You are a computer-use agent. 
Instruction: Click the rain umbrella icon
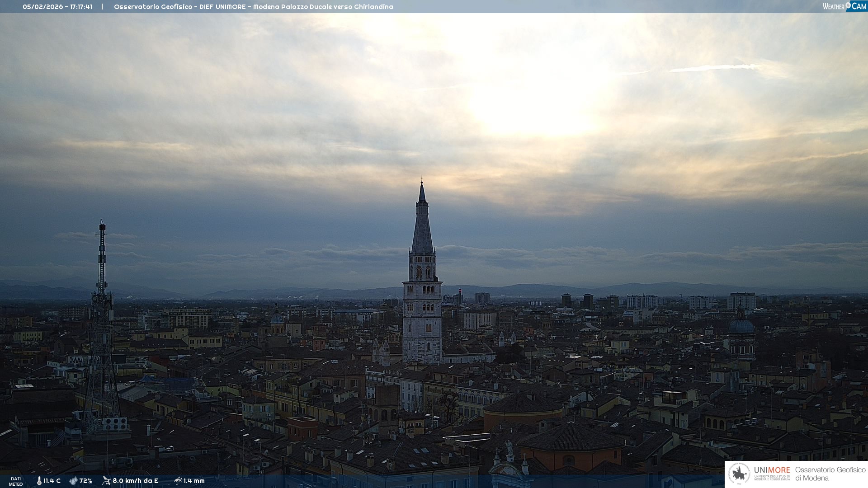tap(178, 481)
